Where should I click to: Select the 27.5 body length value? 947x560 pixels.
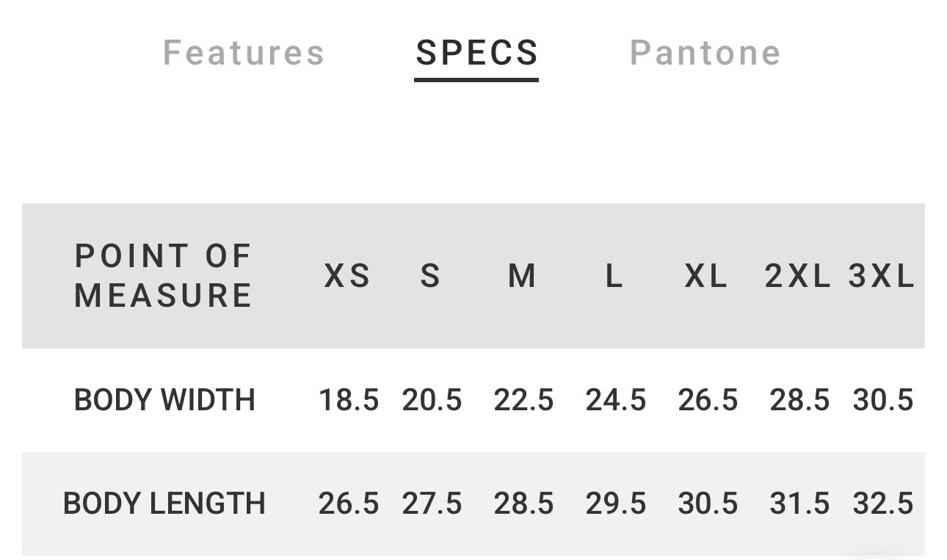[432, 504]
